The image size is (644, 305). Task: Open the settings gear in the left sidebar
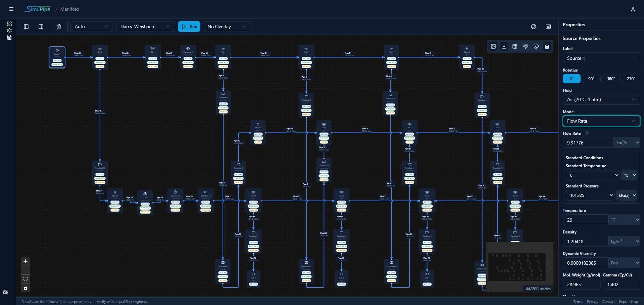pyautogui.click(x=9, y=31)
